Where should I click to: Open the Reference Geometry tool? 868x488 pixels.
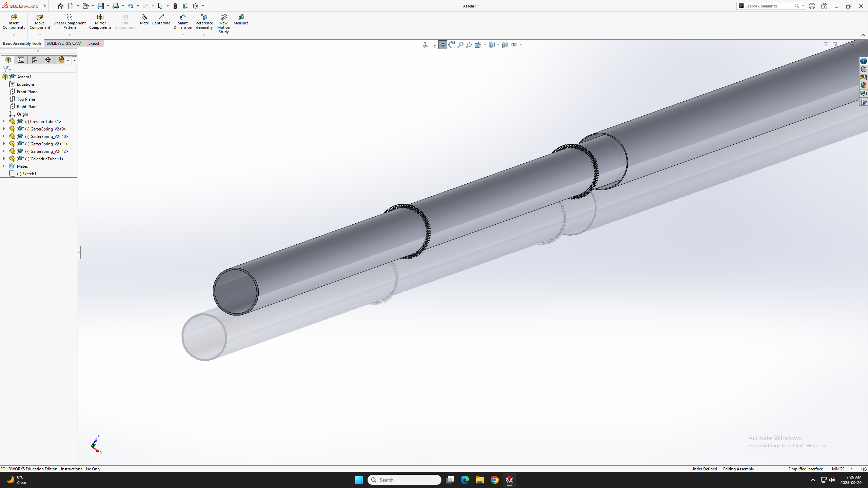click(x=204, y=22)
